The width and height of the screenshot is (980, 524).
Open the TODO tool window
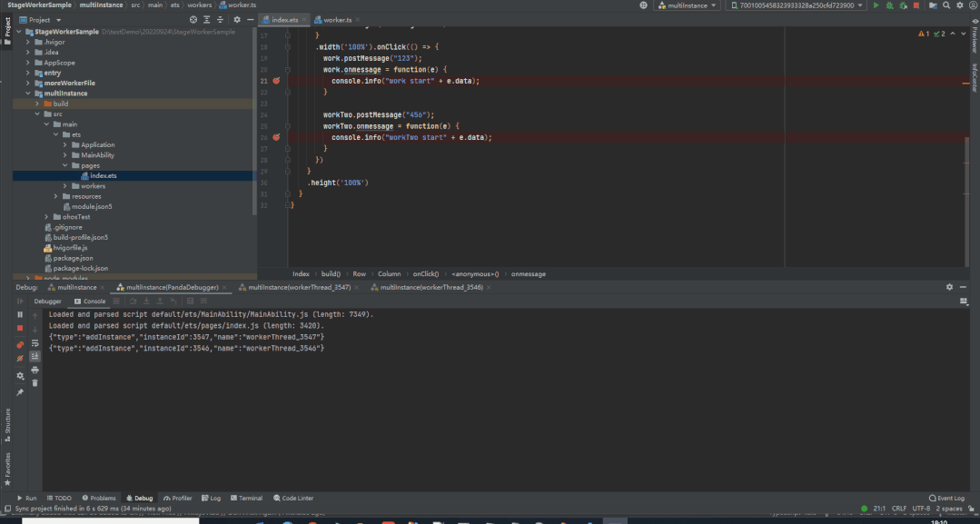59,499
